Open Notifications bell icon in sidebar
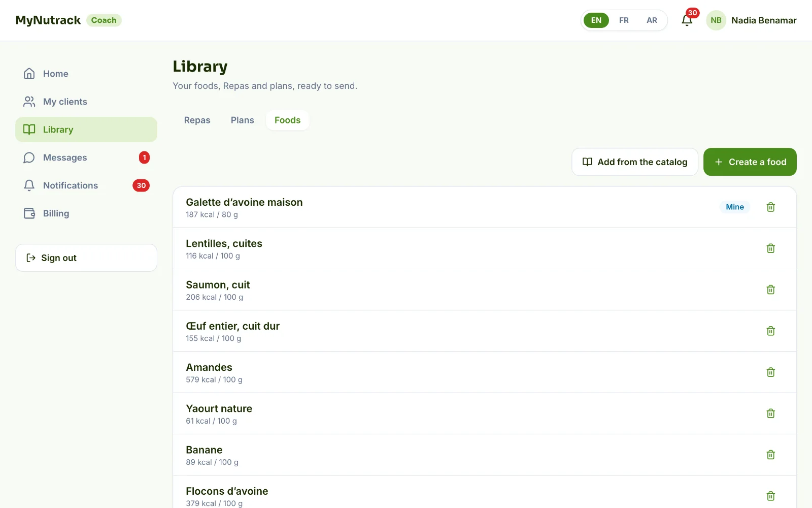Screen dimensions: 812x508 click(29, 185)
